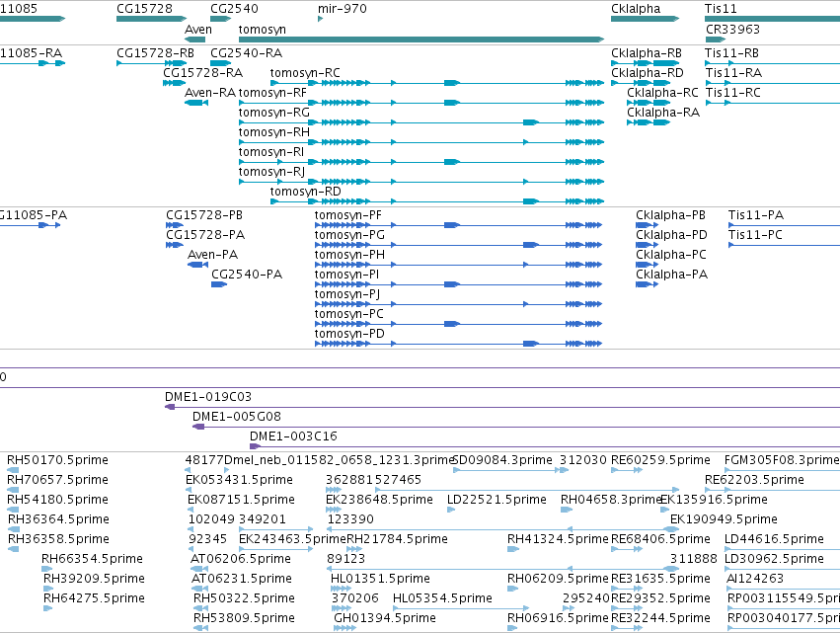The image size is (840, 633).
Task: Click EST GH01394.5prime
Action: point(385,618)
